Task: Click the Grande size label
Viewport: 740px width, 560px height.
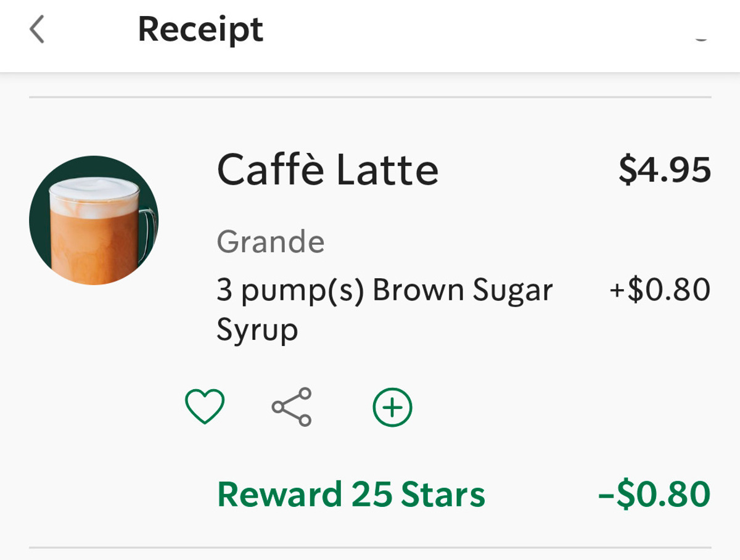Action: 270,242
